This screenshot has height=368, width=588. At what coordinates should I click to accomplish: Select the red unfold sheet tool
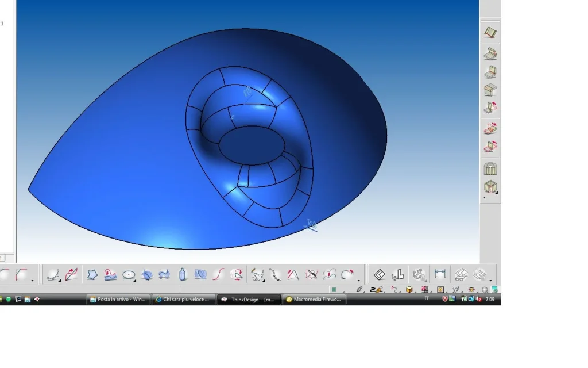click(x=490, y=129)
